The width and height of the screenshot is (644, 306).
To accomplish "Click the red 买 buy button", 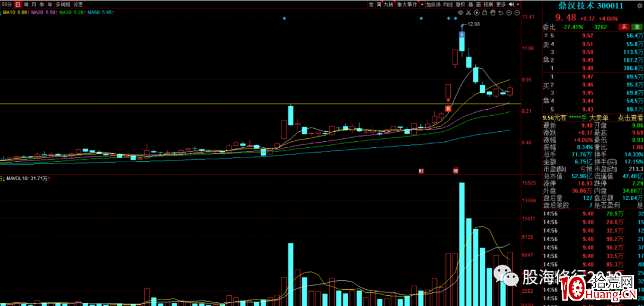I will (x=624, y=27).
